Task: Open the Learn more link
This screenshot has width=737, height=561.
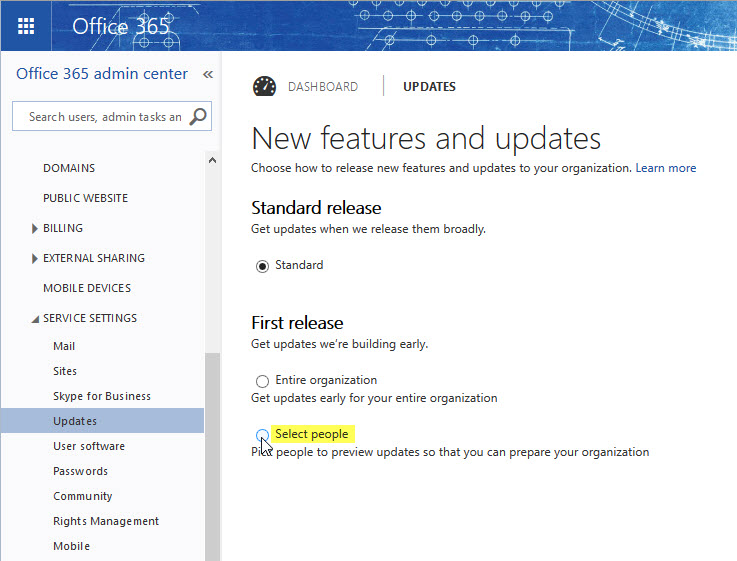Action: click(666, 168)
